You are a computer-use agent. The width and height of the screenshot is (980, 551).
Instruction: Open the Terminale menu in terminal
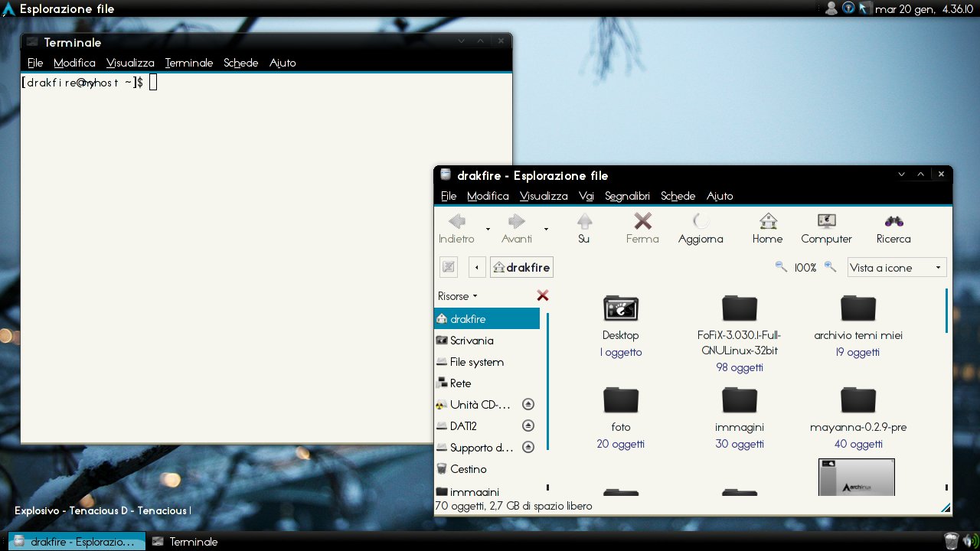pos(189,63)
